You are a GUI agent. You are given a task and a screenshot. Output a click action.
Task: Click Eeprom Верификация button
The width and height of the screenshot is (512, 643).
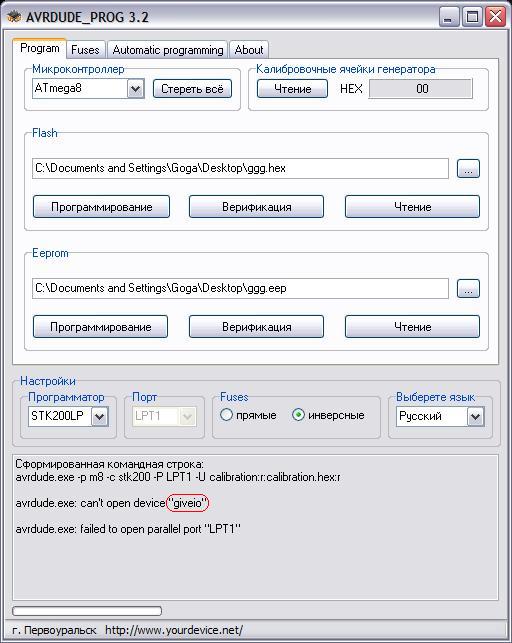click(x=256, y=327)
